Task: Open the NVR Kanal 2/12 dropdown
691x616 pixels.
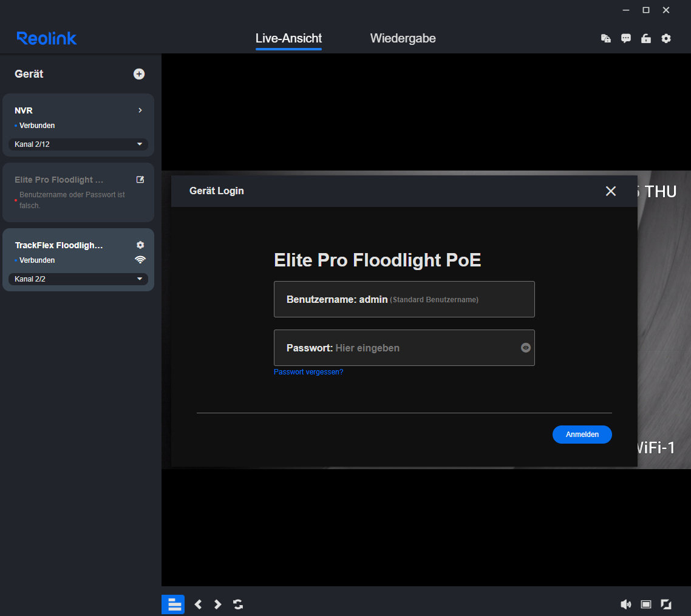Action: pyautogui.click(x=78, y=144)
